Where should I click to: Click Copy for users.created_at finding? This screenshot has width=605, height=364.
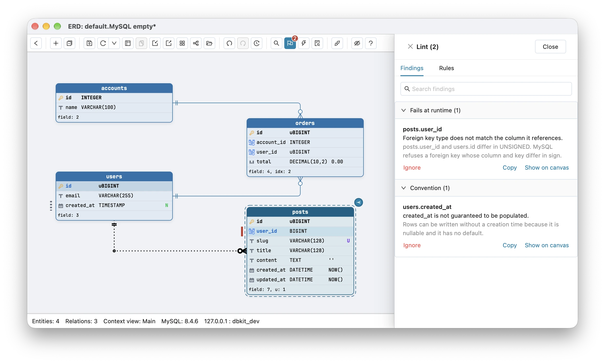[510, 245]
